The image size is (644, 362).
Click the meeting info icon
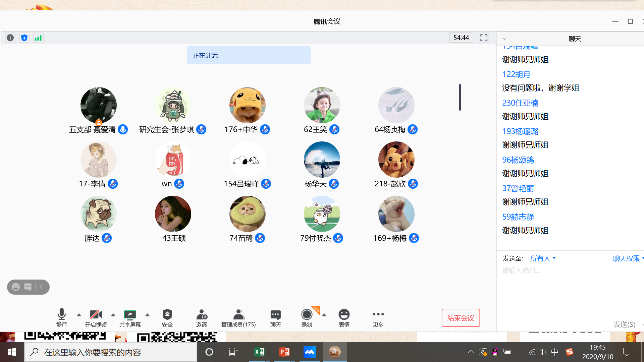point(10,38)
